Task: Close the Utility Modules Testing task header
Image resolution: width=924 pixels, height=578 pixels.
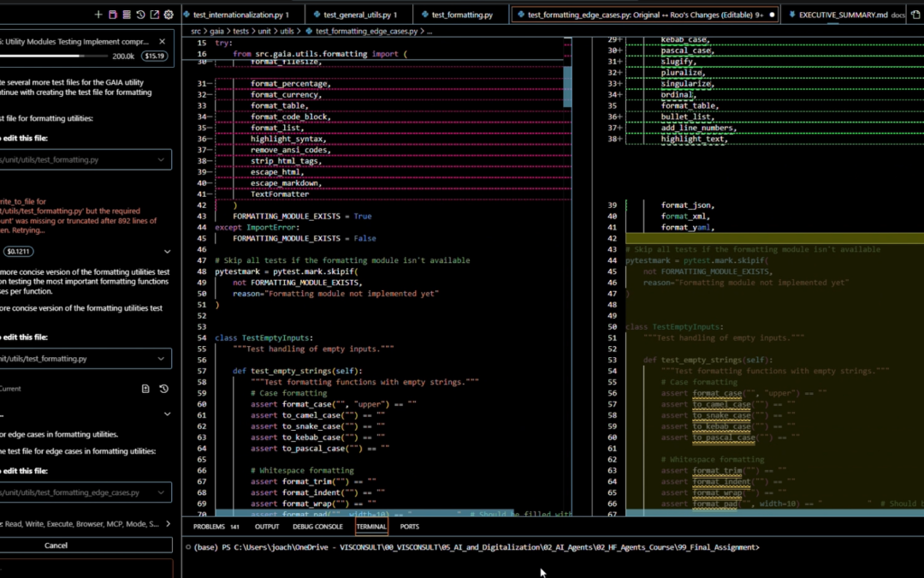Action: coord(162,41)
